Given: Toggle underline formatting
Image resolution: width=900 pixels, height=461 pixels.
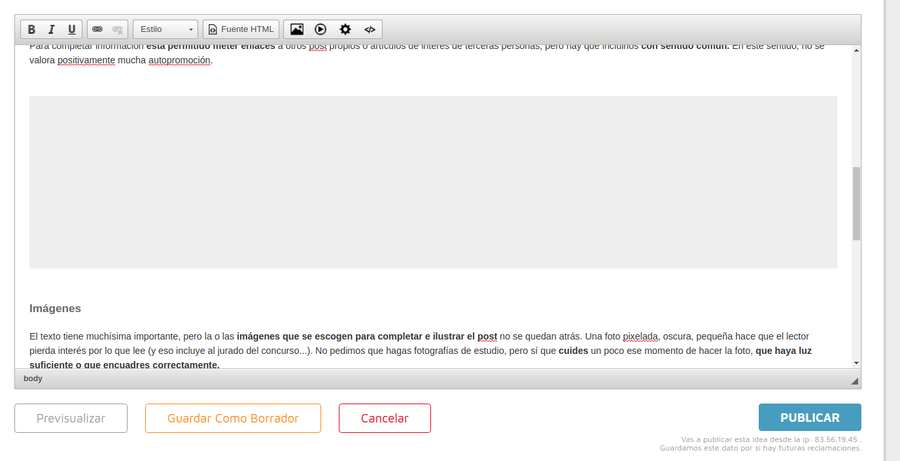Looking at the screenshot, I should 71,30.
